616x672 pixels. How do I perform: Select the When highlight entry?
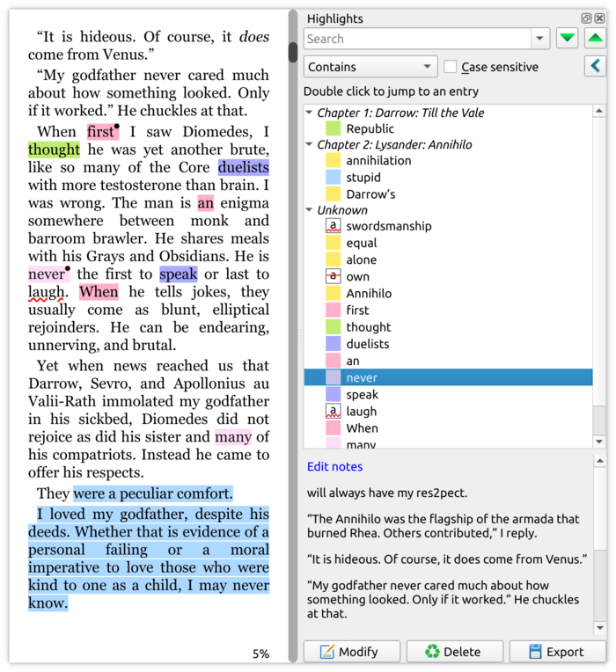click(x=362, y=428)
